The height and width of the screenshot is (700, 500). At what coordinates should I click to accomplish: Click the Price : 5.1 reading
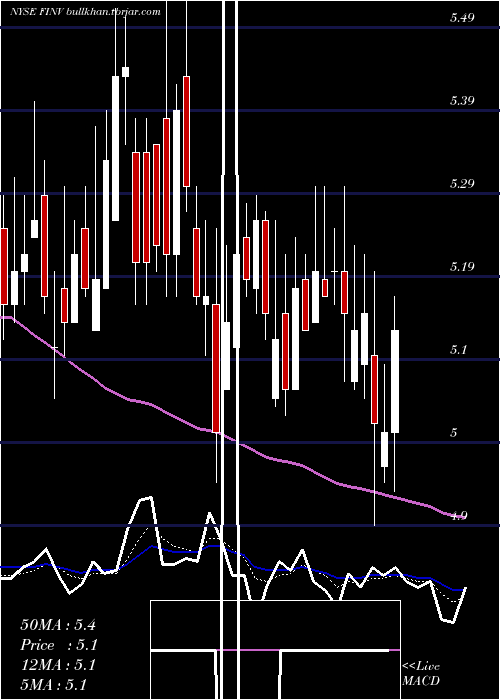coord(59,645)
